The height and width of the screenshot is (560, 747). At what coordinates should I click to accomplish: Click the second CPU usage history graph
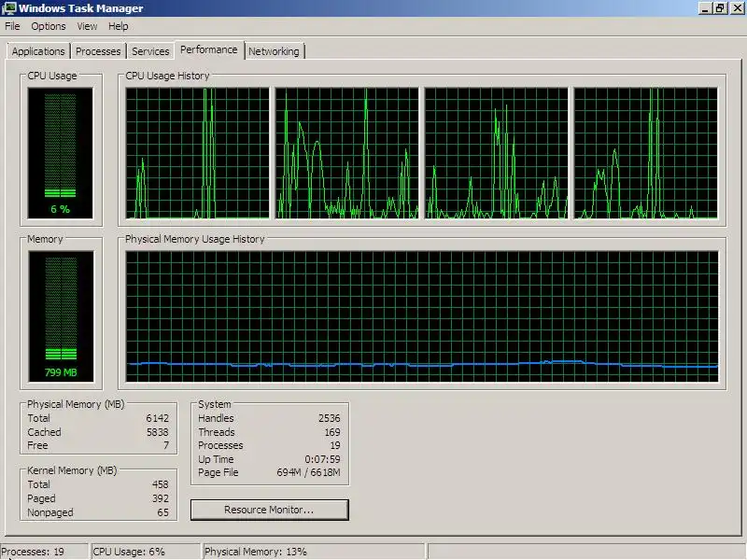click(x=346, y=153)
